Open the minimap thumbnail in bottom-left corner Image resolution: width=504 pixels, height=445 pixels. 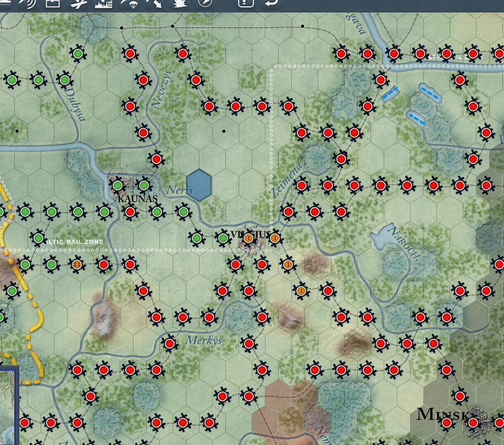(x=8, y=407)
